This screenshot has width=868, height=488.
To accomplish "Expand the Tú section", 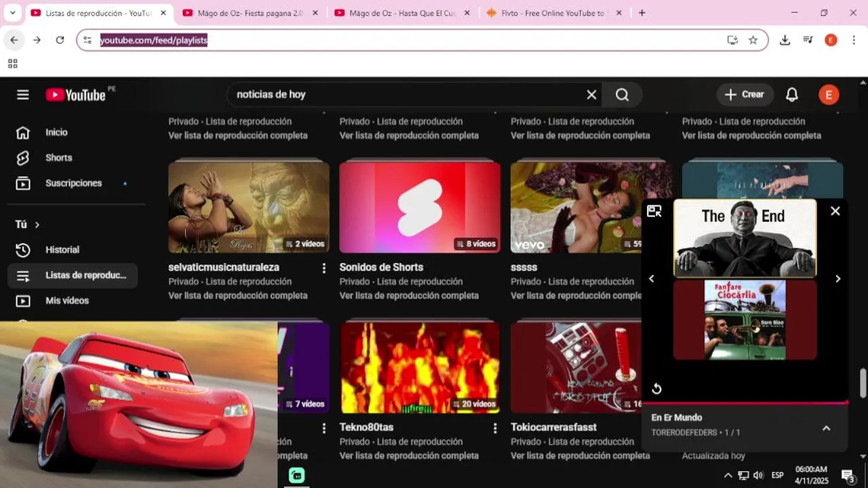I will [28, 224].
